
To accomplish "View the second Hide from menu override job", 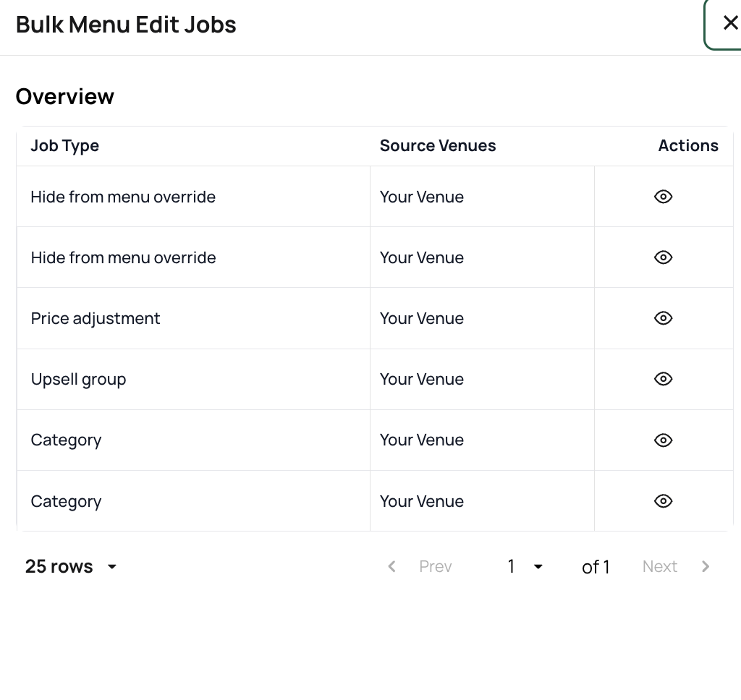I will click(x=663, y=257).
